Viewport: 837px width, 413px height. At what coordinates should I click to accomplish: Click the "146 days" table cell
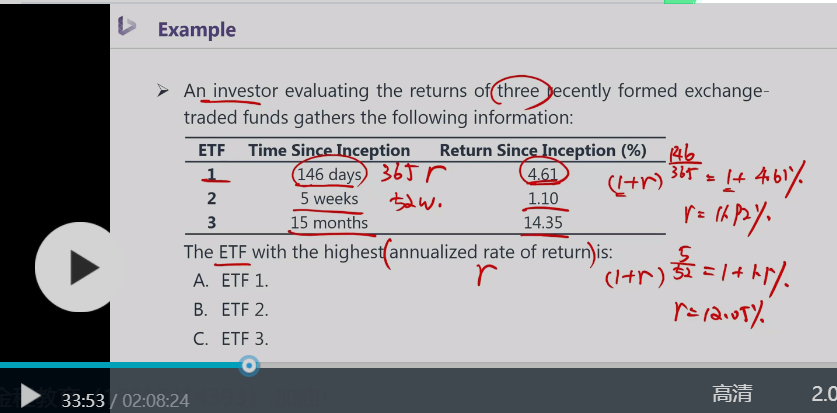click(330, 175)
